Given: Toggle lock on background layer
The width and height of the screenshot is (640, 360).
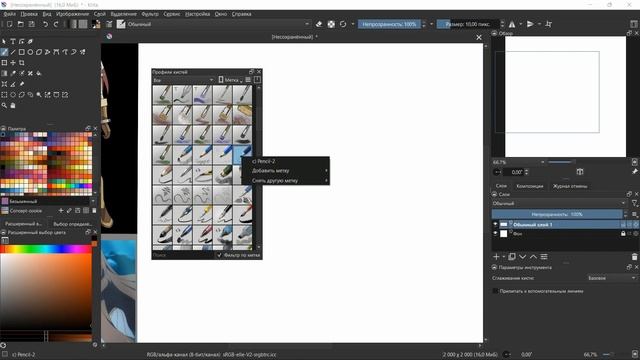Looking at the screenshot, I should pos(623,233).
